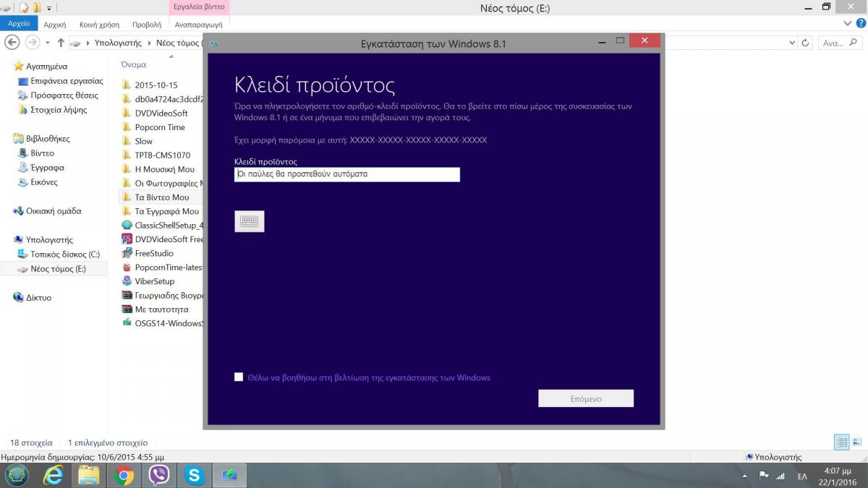This screenshot has width=868, height=488.
Task: Select the DVDVideoSoft folder
Action: click(x=161, y=113)
